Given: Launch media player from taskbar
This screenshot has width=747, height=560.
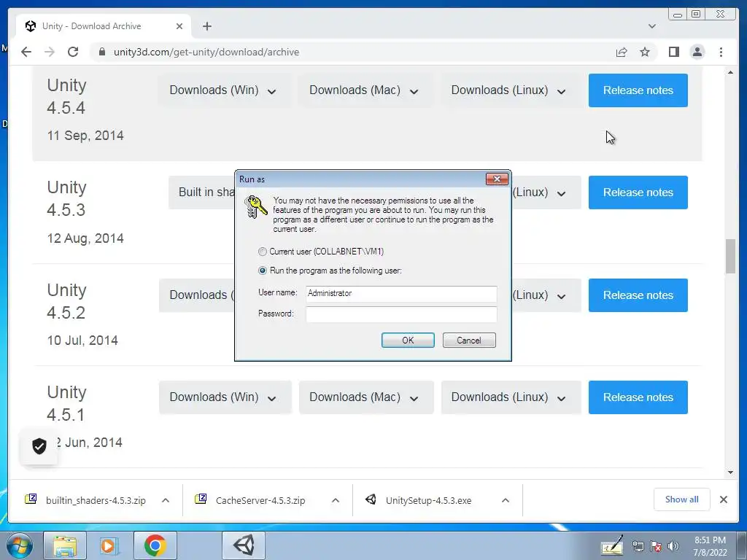Looking at the screenshot, I should [x=108, y=545].
